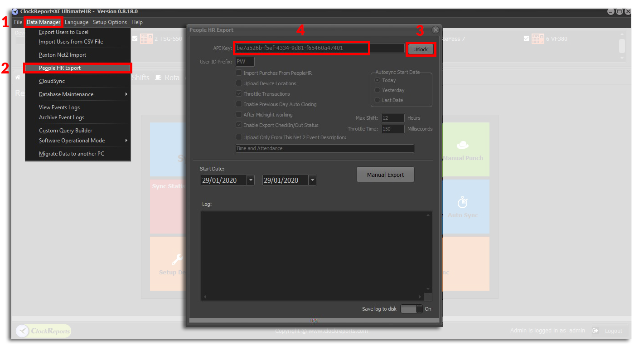Click inside the Log text area
644x351 pixels.
tap(313, 252)
